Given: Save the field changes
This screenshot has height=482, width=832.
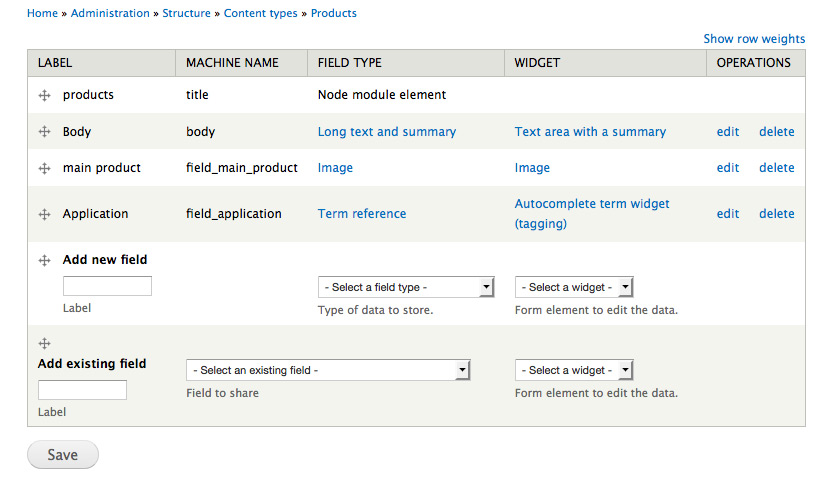Looking at the screenshot, I should (x=63, y=454).
